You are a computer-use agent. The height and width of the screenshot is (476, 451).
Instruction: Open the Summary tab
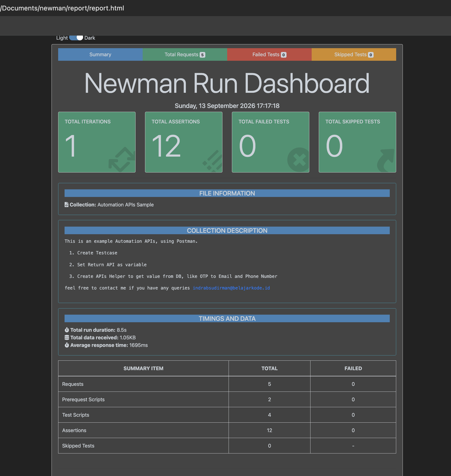coord(100,55)
